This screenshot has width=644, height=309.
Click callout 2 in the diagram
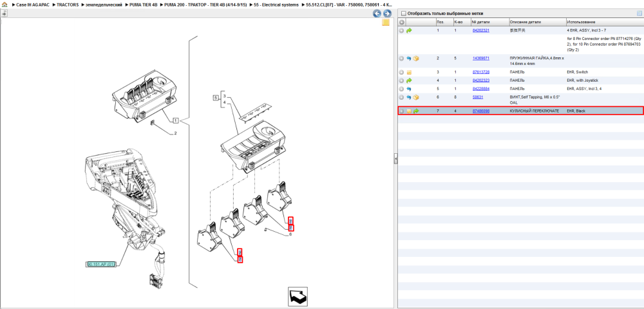coord(175,133)
